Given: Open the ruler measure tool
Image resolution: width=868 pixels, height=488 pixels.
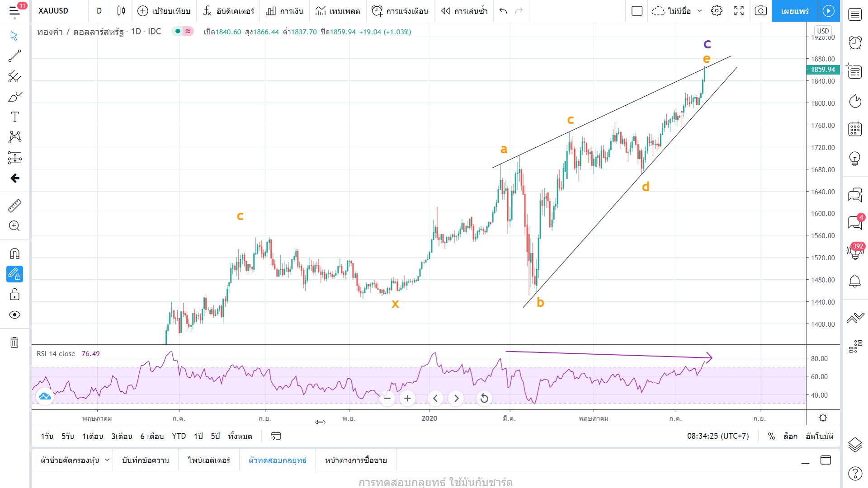Looking at the screenshot, I should pyautogui.click(x=14, y=206).
